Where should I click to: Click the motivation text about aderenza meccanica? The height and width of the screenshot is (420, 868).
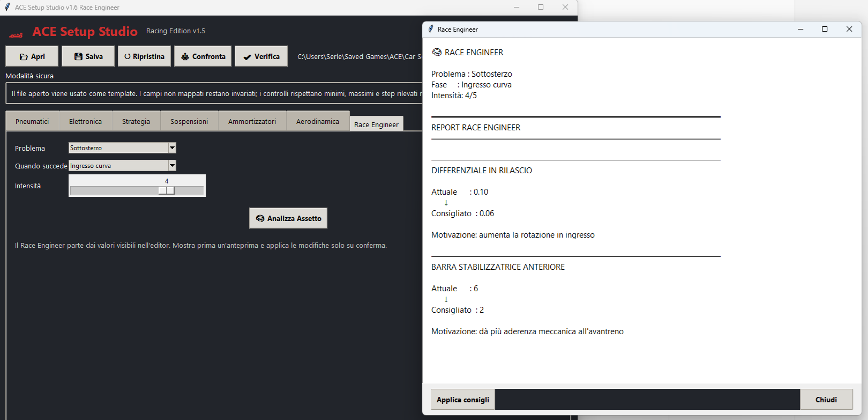coord(528,331)
